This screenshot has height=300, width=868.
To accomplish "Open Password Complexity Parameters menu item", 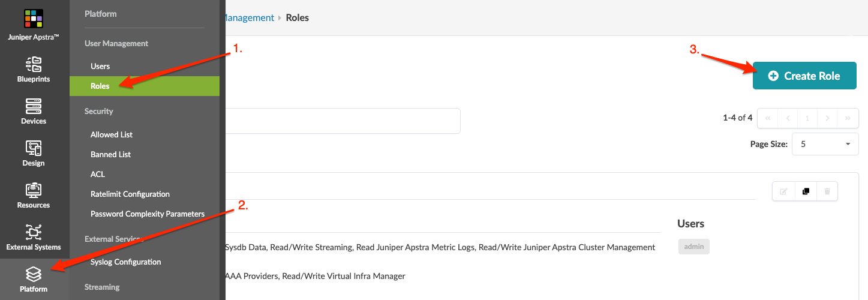I will pos(148,214).
